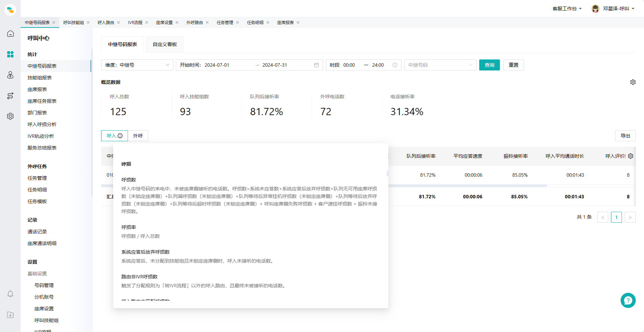Image resolution: width=644 pixels, height=332 pixels.
Task: Switch to the 呼叫技能组 page tab
Action: 74,22
